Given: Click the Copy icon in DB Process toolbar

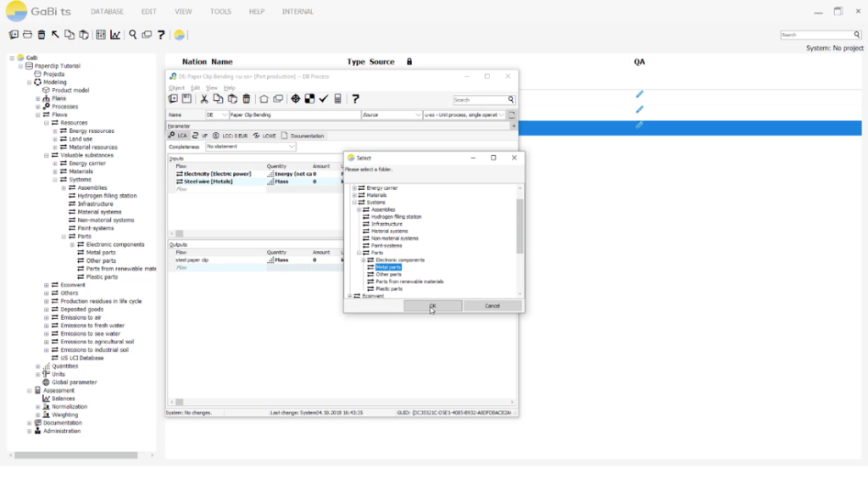Looking at the screenshot, I should tap(218, 98).
